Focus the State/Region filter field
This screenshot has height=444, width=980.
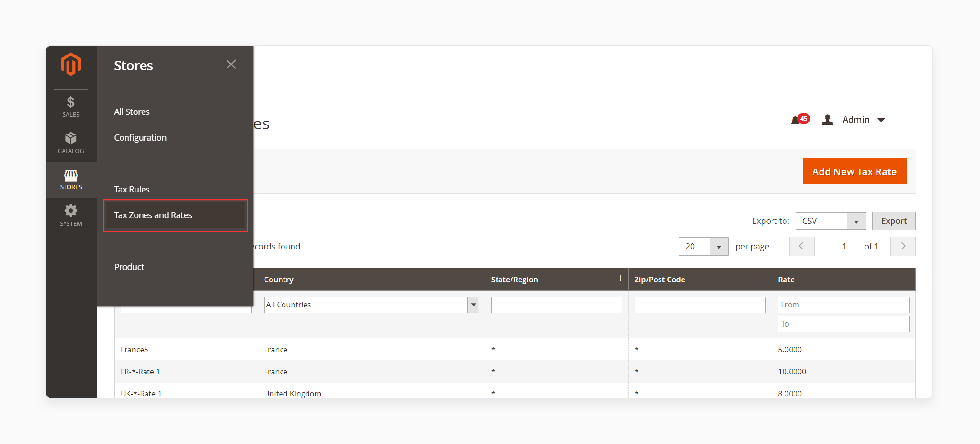[556, 305]
